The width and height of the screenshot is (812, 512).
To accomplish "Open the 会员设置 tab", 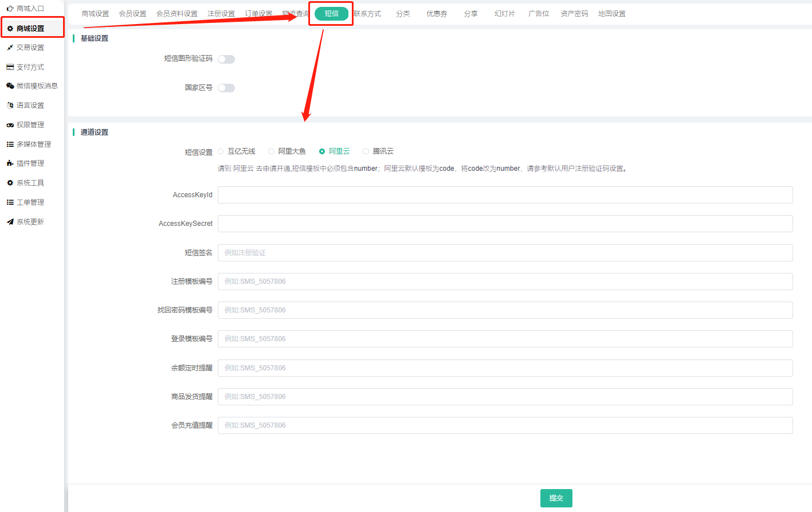I will pos(132,14).
